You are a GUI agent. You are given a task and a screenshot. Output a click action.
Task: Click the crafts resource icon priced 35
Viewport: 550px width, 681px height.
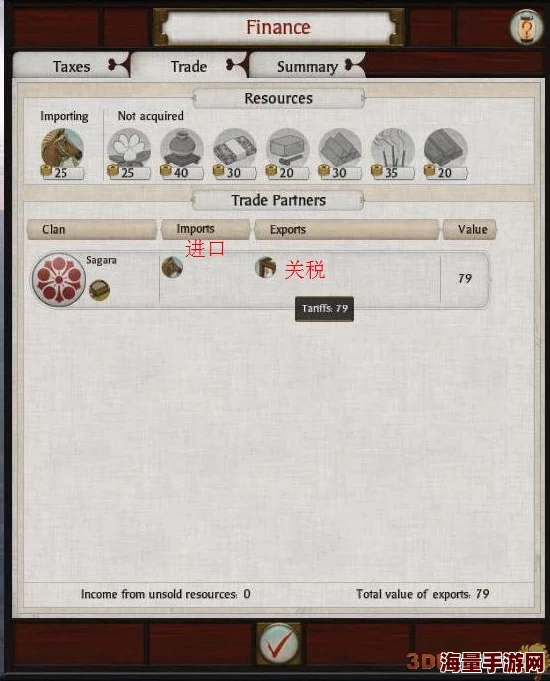click(x=393, y=149)
